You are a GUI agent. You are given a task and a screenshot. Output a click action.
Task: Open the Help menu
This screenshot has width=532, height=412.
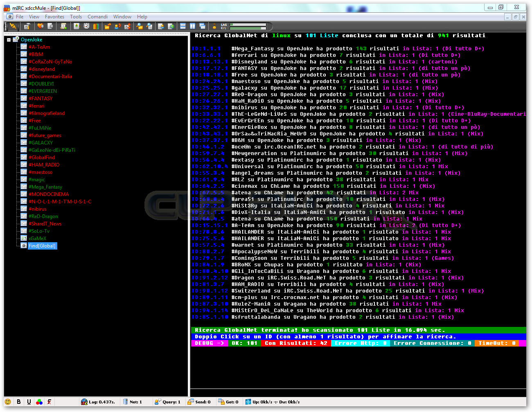[142, 17]
